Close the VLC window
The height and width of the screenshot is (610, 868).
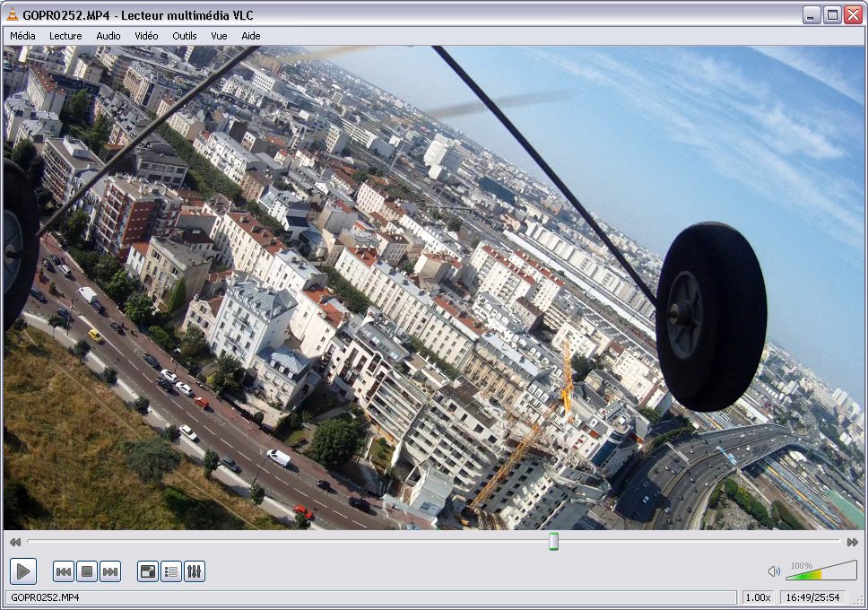pos(853,15)
